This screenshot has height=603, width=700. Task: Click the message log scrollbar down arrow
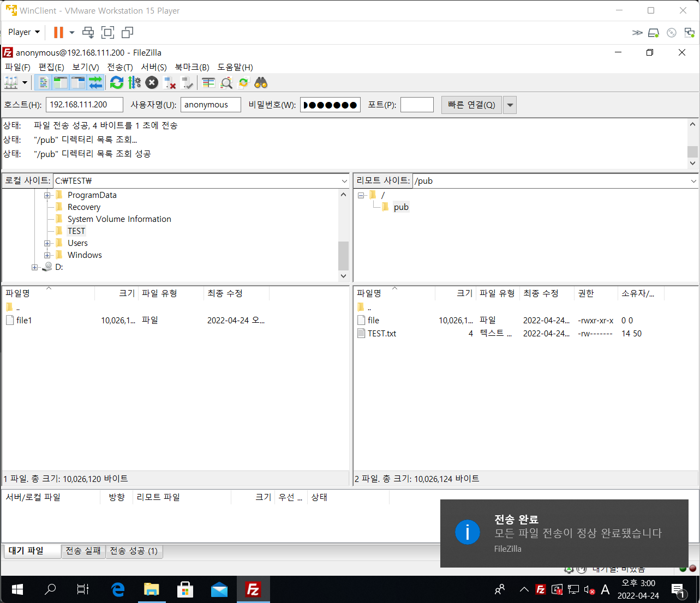pyautogui.click(x=692, y=163)
